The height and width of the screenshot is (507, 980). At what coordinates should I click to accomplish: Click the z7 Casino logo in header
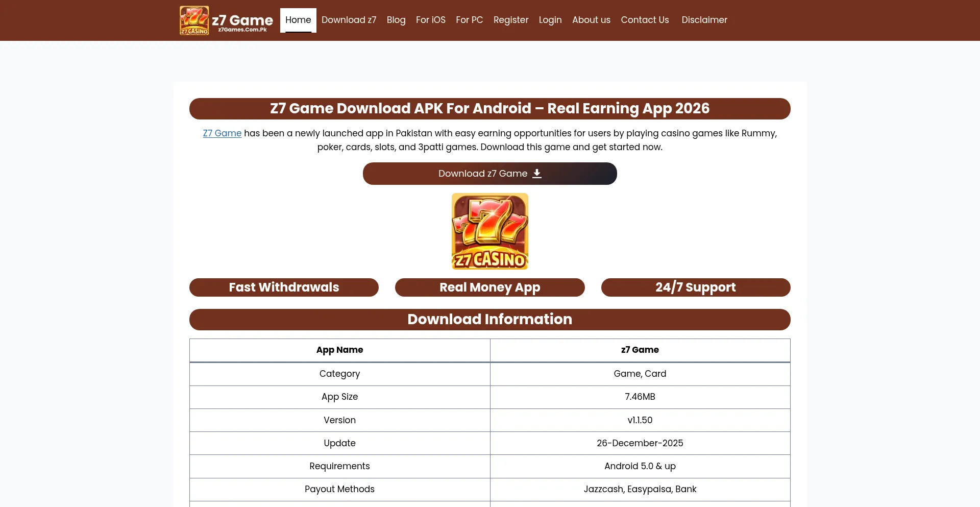[x=194, y=20]
